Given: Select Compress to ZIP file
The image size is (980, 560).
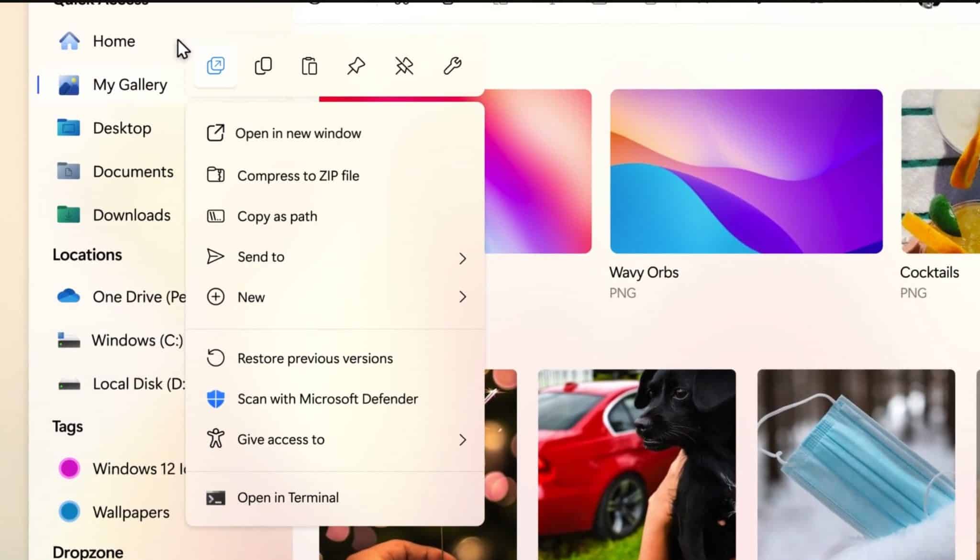Looking at the screenshot, I should [298, 176].
